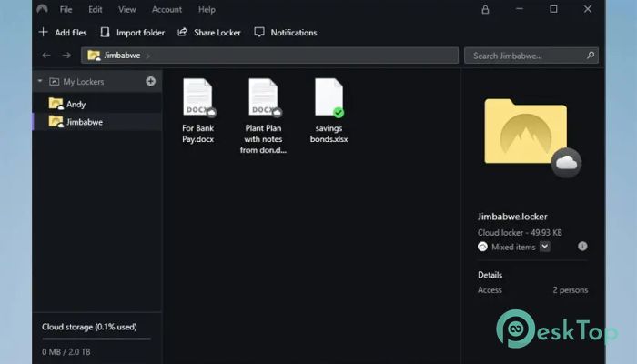Open the File menu
The image size is (637, 364).
(x=66, y=10)
